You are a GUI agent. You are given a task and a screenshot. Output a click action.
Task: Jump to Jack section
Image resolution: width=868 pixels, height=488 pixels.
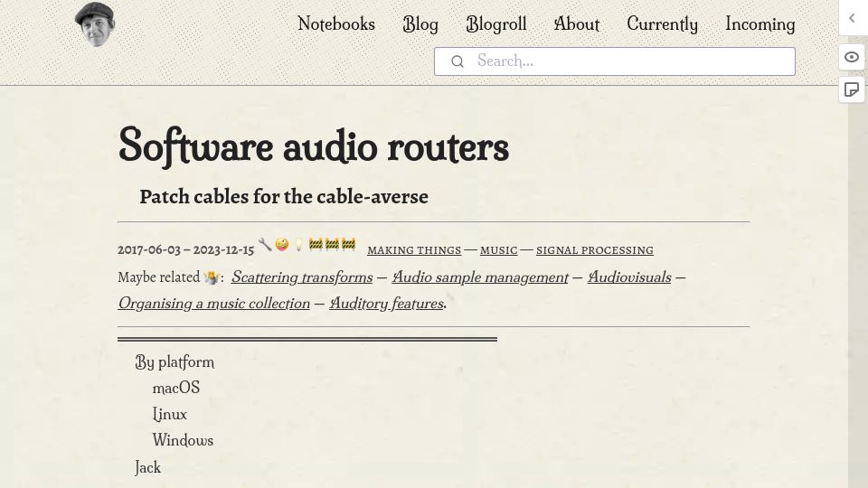(147, 467)
